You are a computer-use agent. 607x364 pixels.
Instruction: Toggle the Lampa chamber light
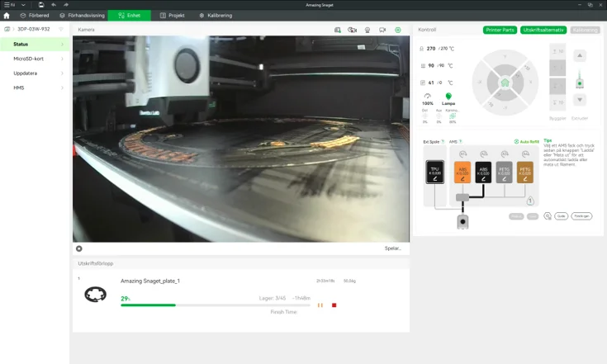[448, 97]
